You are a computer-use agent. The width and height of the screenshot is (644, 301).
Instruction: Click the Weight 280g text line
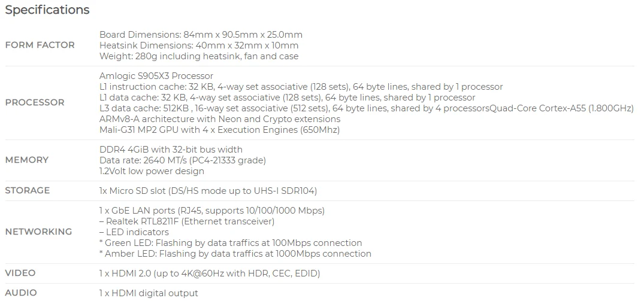click(x=199, y=56)
